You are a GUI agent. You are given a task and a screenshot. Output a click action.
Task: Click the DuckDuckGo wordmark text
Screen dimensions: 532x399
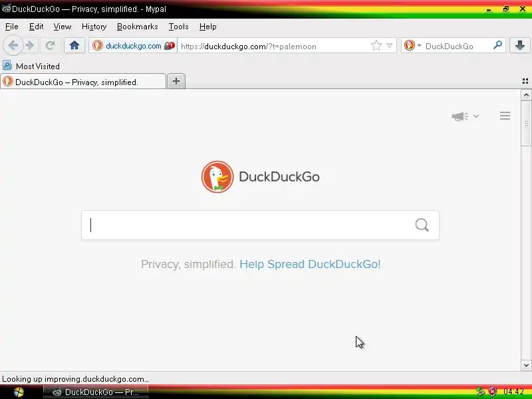(x=279, y=177)
